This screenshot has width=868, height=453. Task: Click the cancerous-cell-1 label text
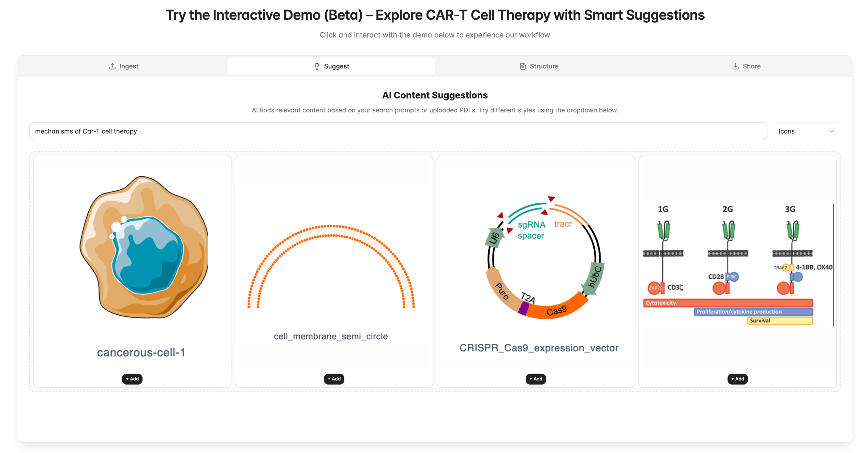(x=141, y=353)
